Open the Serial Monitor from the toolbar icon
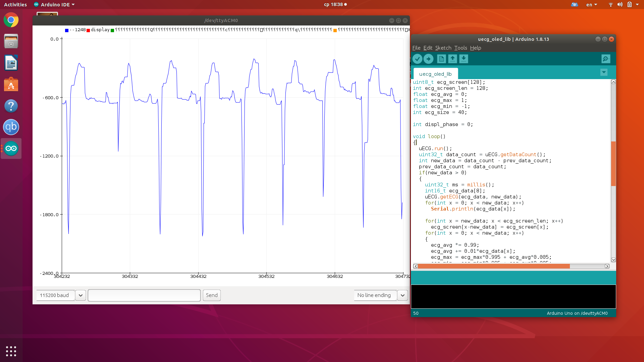 [605, 59]
